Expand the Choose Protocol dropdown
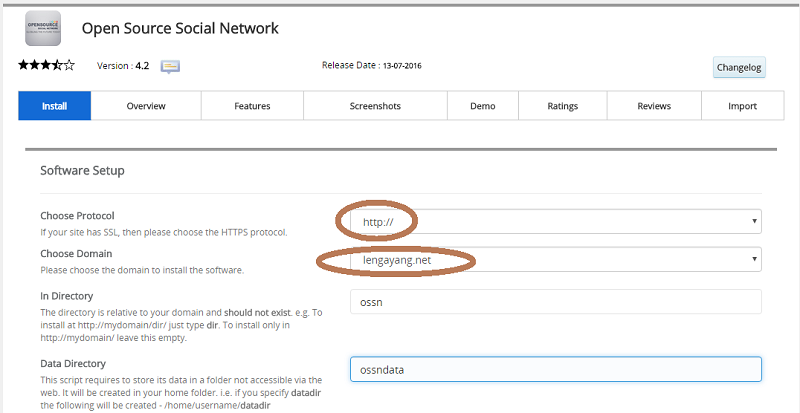 [556, 222]
